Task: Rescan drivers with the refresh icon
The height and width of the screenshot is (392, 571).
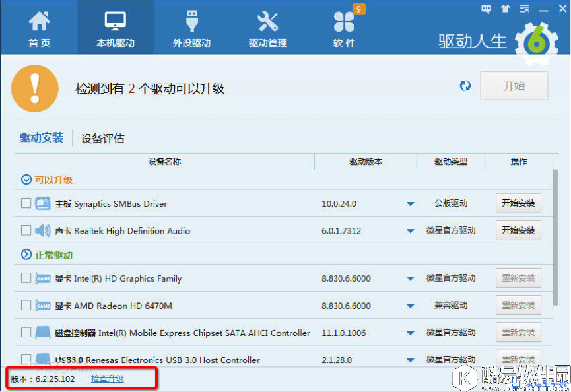Action: [465, 86]
